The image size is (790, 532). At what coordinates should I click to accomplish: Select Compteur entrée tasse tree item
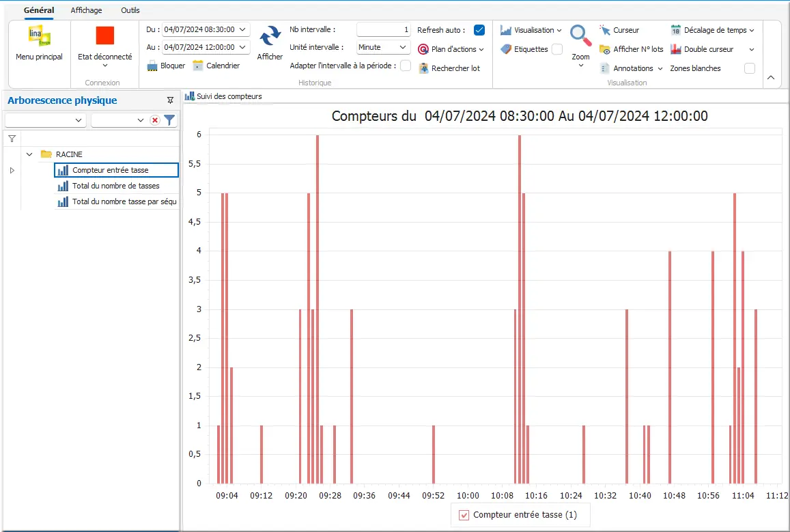[x=116, y=170]
